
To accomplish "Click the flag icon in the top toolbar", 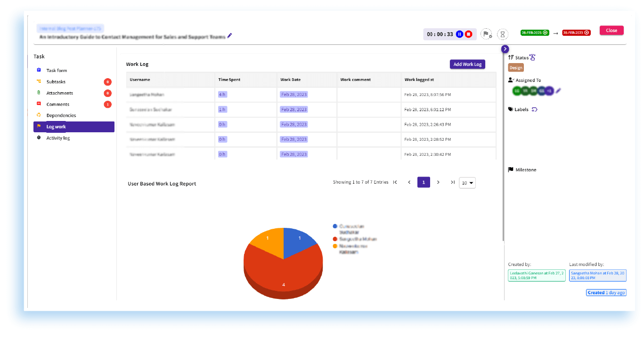I will coord(486,34).
